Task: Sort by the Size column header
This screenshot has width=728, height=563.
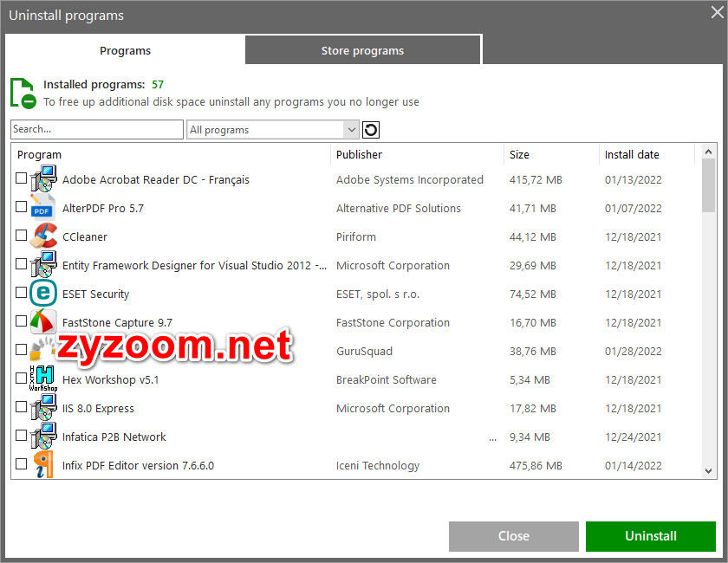Action: click(x=551, y=154)
